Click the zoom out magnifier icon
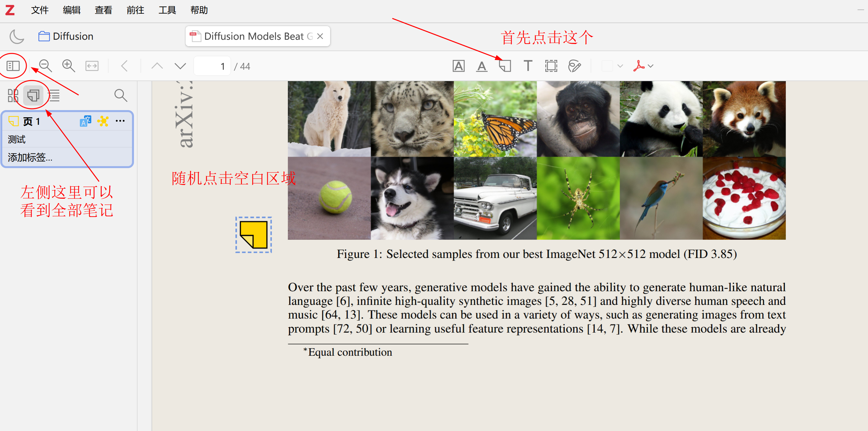The image size is (868, 431). click(x=45, y=66)
